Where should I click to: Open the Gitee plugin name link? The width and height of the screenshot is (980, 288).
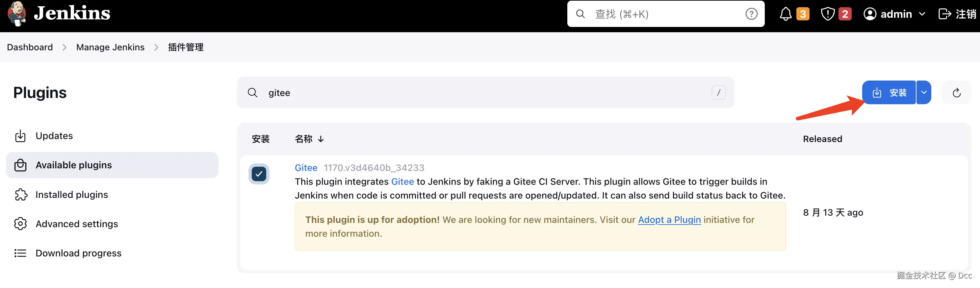click(306, 168)
